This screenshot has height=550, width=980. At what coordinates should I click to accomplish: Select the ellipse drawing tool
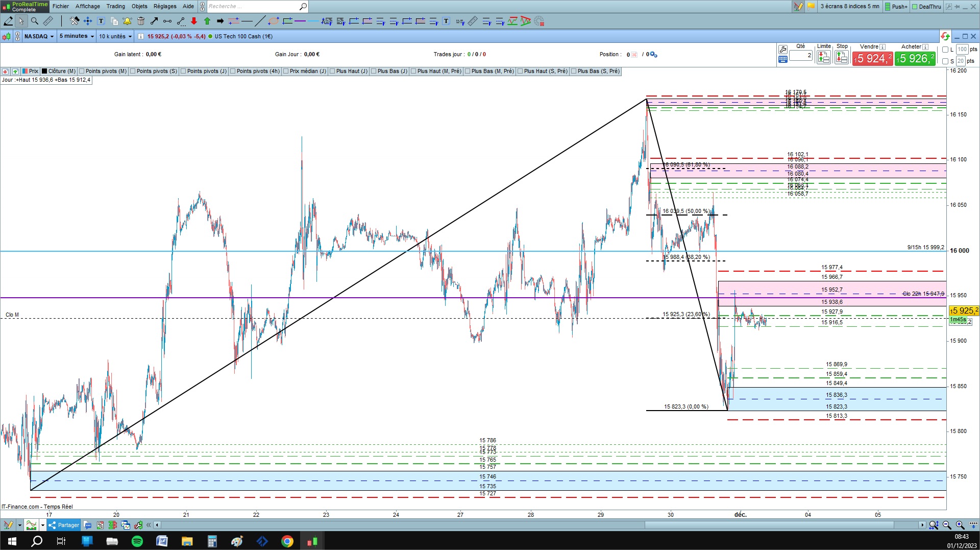point(274,21)
